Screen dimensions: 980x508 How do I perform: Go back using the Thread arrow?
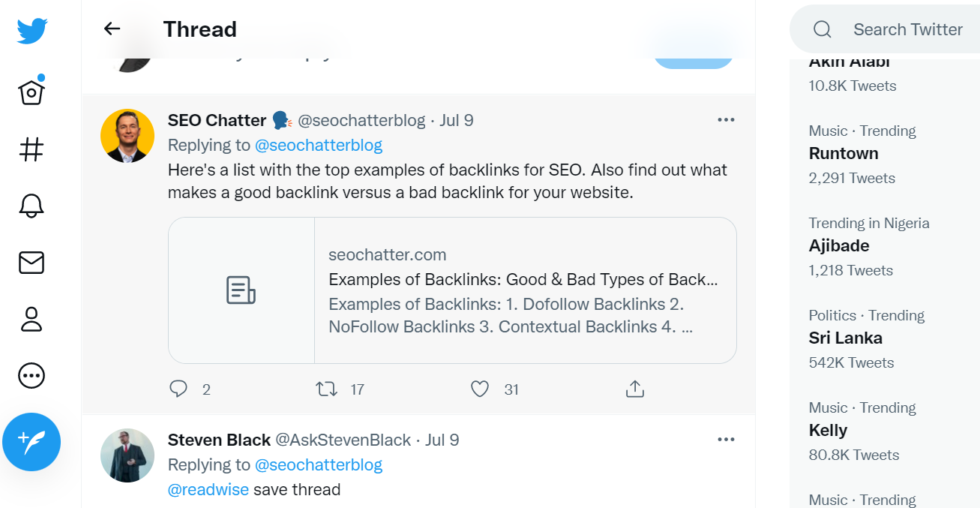pos(112,29)
